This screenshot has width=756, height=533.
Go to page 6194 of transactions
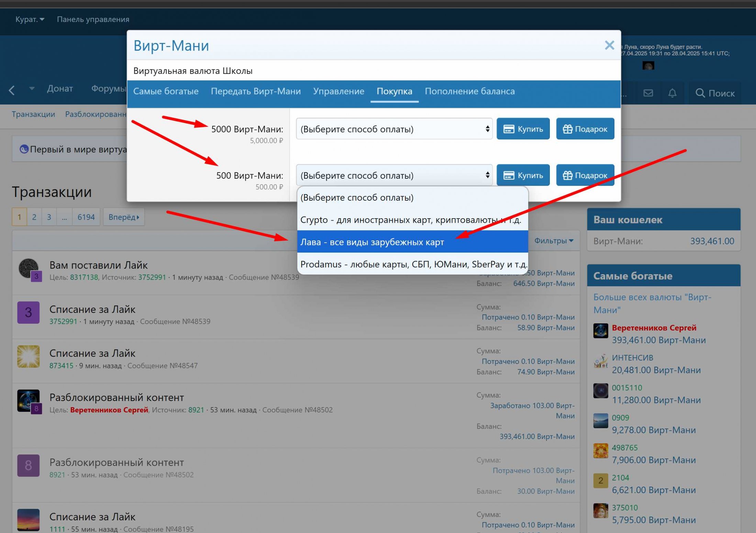pos(86,217)
